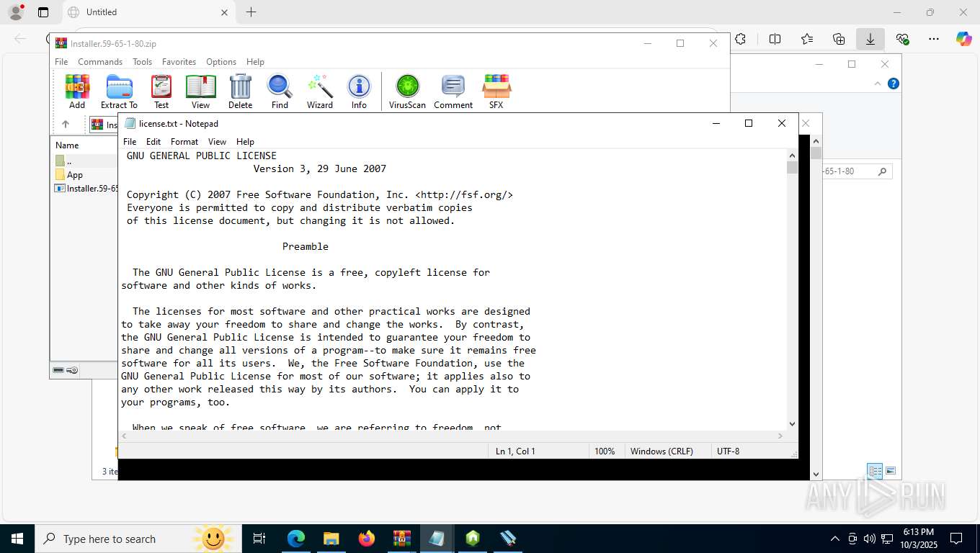
Task: Click 'Windows (CRLF)' in Notepad status bar
Action: click(x=661, y=451)
